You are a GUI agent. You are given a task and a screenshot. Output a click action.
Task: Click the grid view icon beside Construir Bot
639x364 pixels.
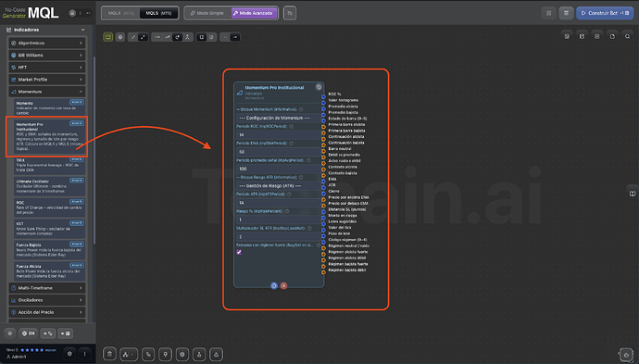549,13
